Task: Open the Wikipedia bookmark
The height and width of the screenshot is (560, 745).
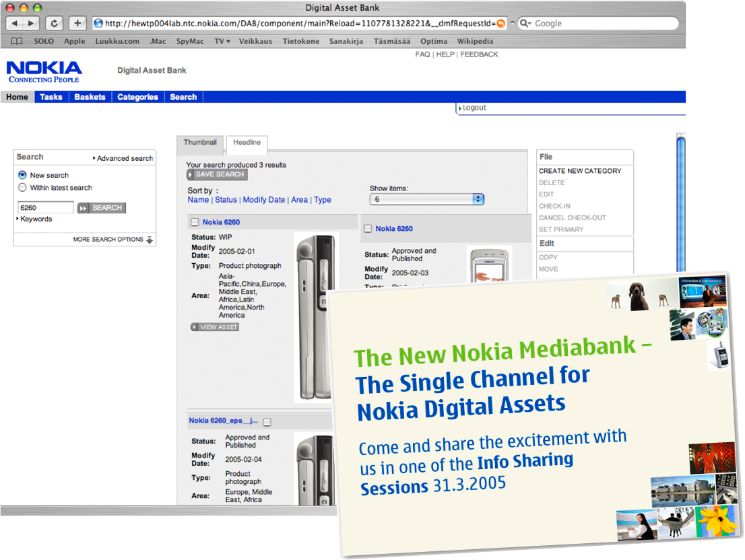Action: tap(475, 41)
